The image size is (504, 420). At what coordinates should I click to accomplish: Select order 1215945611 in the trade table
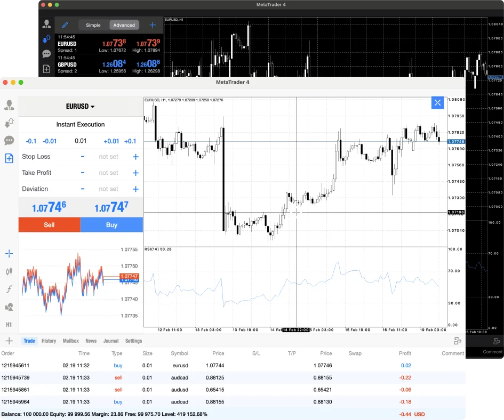[x=233, y=366]
